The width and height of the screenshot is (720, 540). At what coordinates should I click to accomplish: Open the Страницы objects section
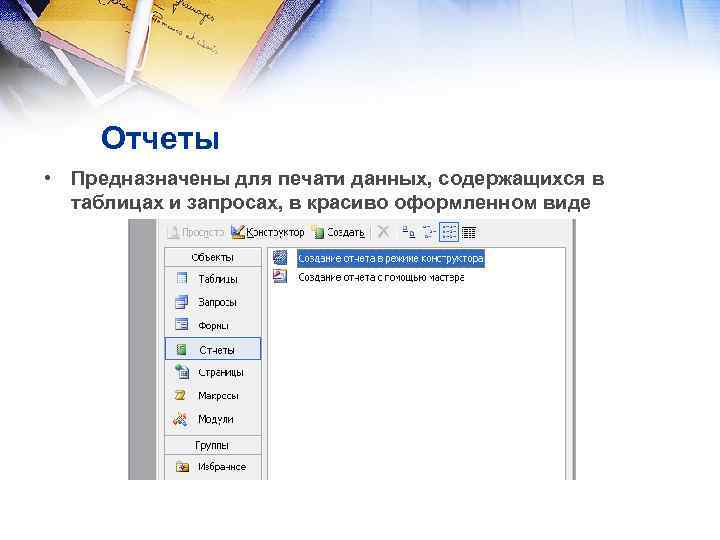point(213,372)
